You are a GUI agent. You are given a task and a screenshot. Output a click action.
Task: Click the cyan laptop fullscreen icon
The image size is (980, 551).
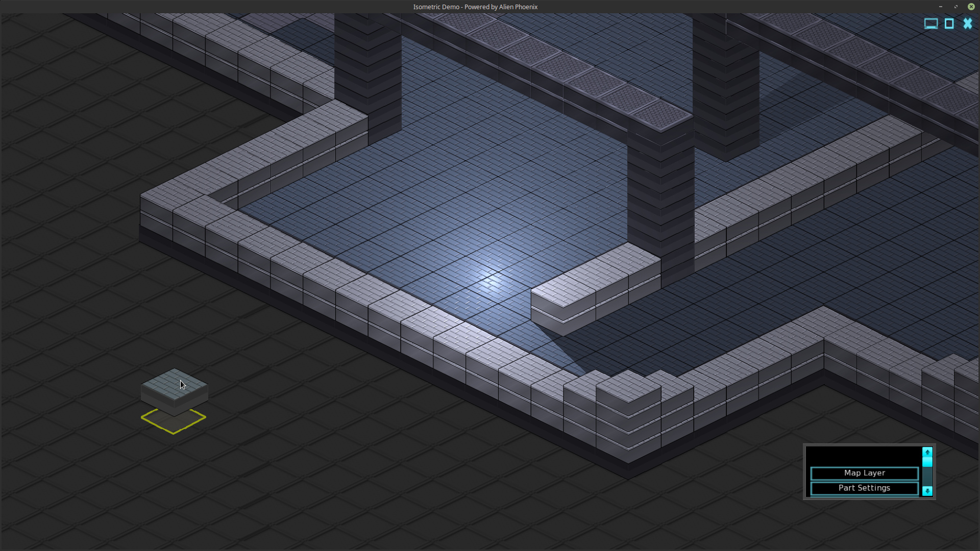pos(930,23)
